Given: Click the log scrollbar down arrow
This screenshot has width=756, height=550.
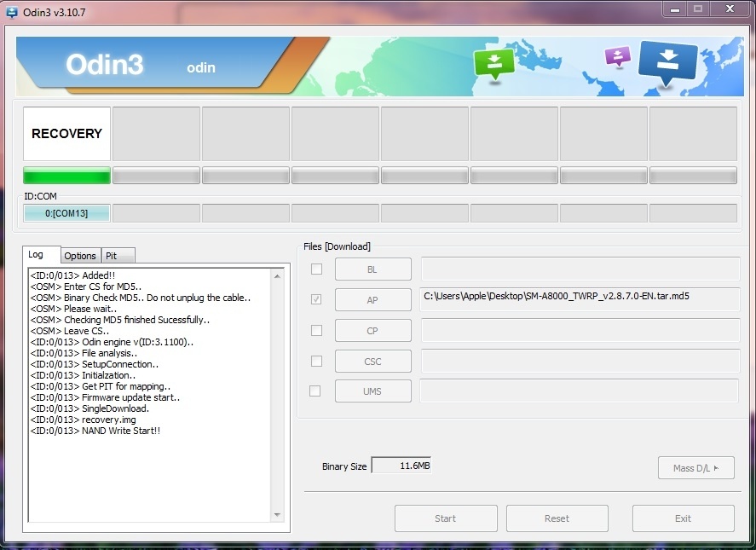Looking at the screenshot, I should coord(277,515).
